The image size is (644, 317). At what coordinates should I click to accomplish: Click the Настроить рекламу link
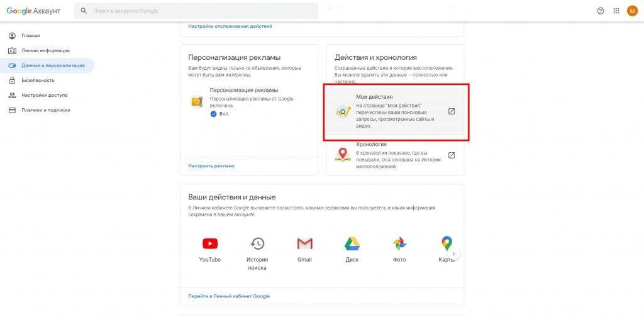click(211, 166)
